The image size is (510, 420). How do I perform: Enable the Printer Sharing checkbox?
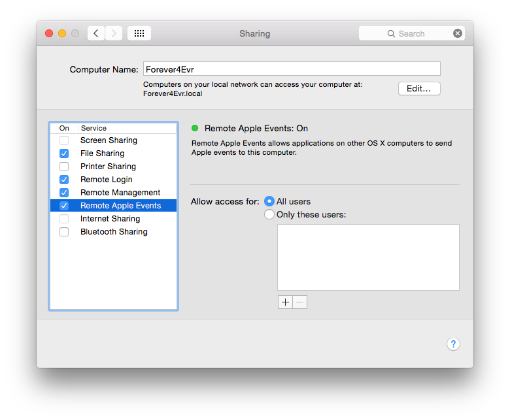pos(64,167)
